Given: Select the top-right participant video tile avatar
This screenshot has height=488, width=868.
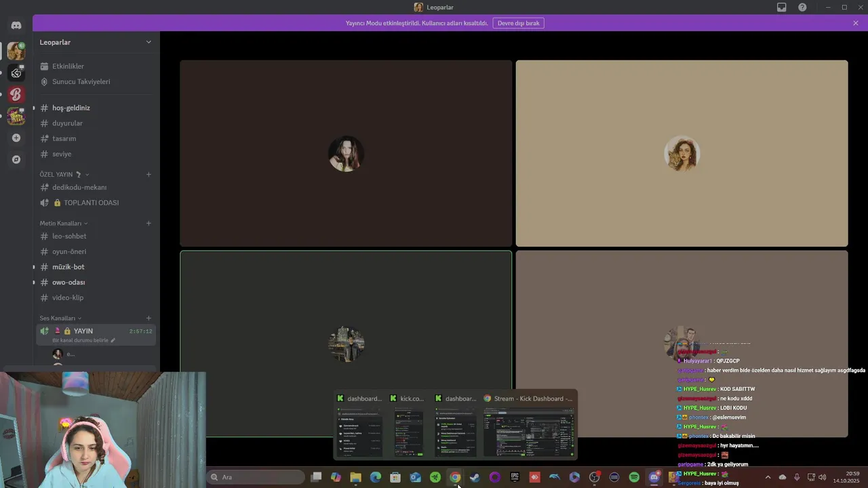Looking at the screenshot, I should [x=682, y=154].
